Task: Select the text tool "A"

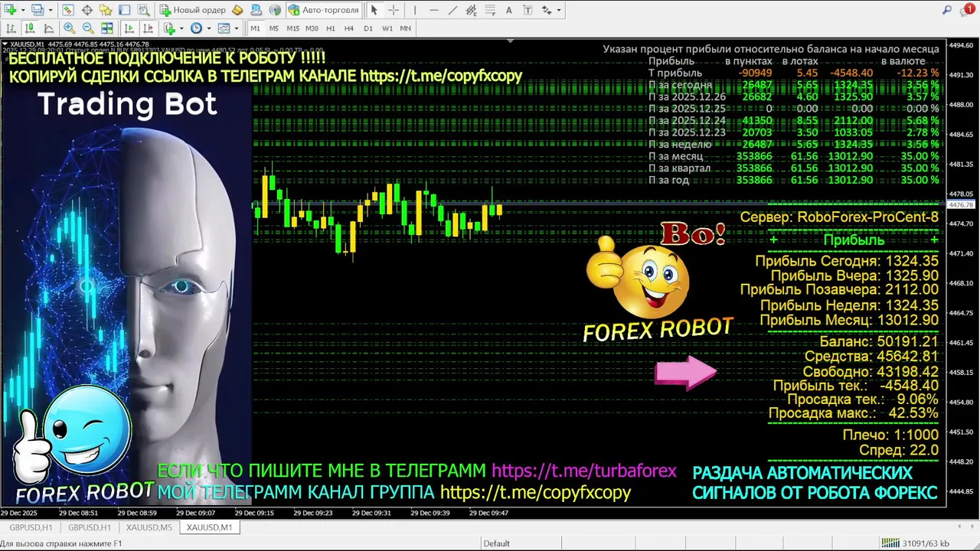Action: point(509,10)
